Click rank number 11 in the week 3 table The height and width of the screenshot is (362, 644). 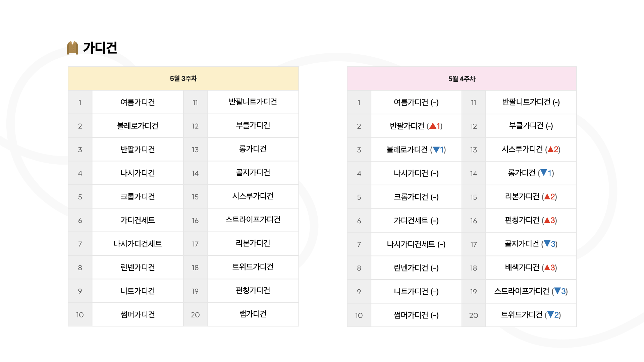pyautogui.click(x=195, y=103)
